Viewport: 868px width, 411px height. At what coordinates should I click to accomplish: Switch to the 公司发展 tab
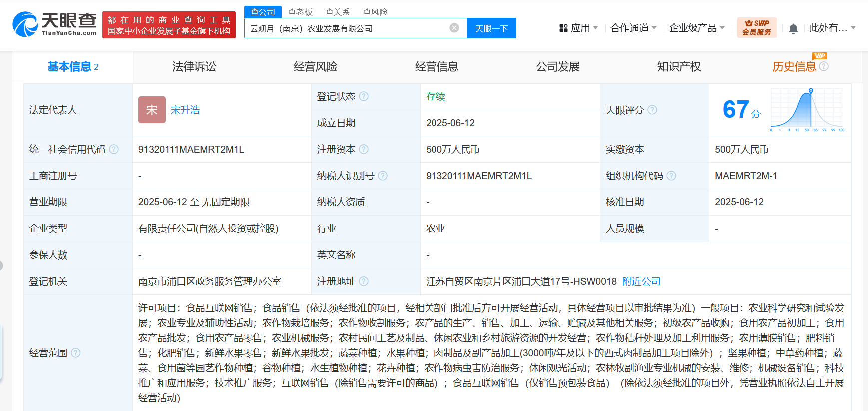558,67
